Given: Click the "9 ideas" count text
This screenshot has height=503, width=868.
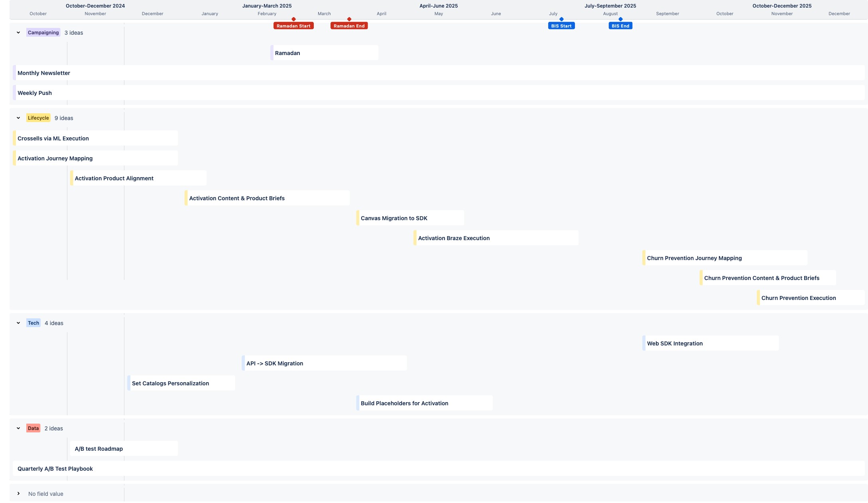Looking at the screenshot, I should pos(64,118).
